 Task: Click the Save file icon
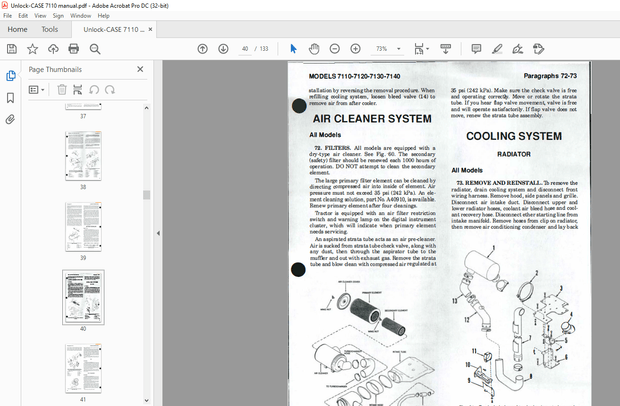[x=12, y=49]
